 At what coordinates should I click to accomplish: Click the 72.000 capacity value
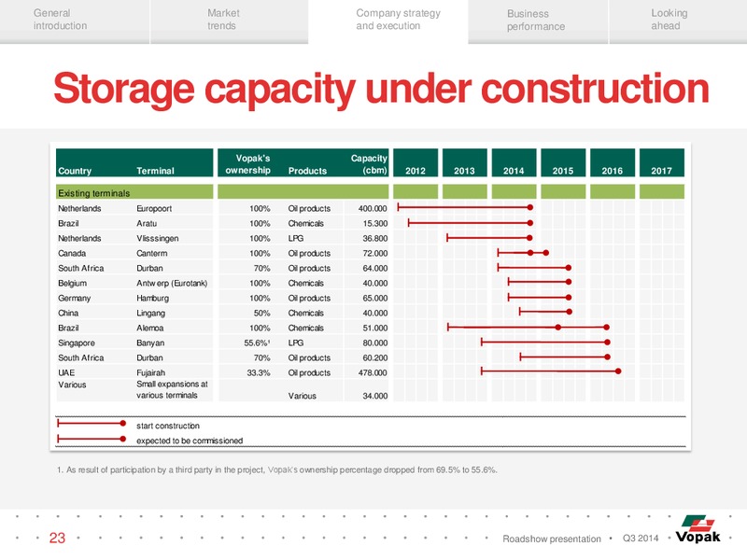click(375, 253)
